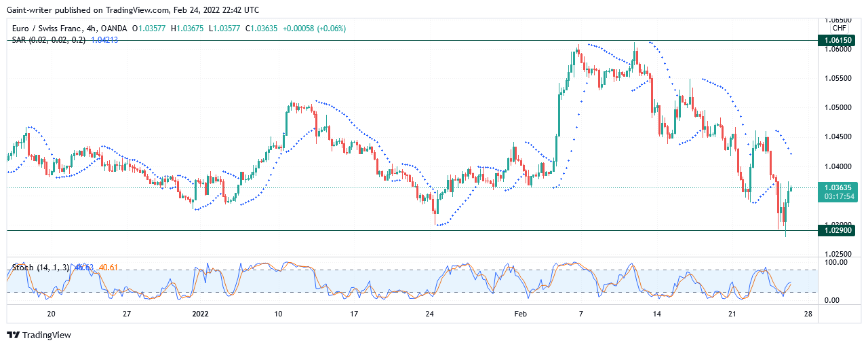This screenshot has height=347, width=868.
Task: Click the 24 date axis label
Action: (x=429, y=314)
